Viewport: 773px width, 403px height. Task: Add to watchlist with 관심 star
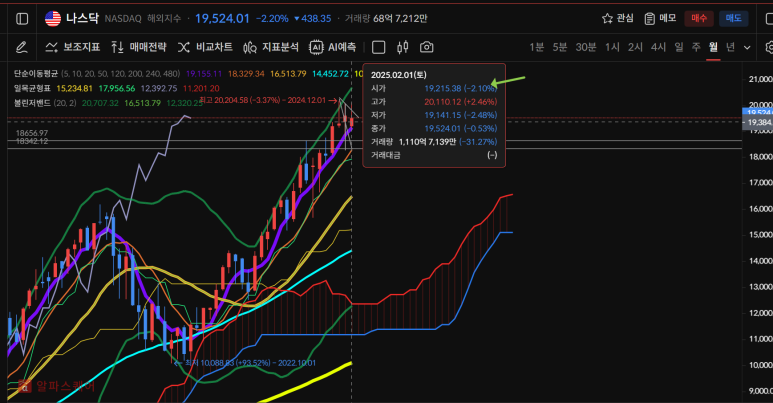pyautogui.click(x=618, y=19)
